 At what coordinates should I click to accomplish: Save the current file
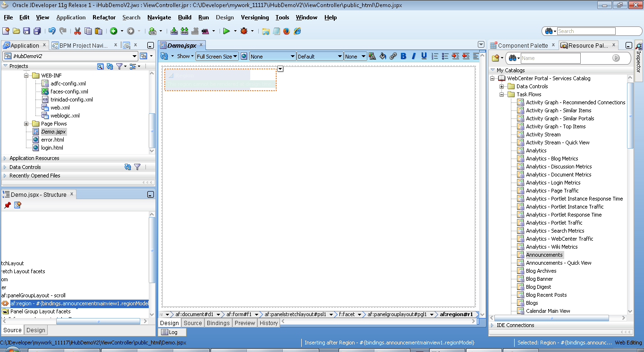pos(26,31)
